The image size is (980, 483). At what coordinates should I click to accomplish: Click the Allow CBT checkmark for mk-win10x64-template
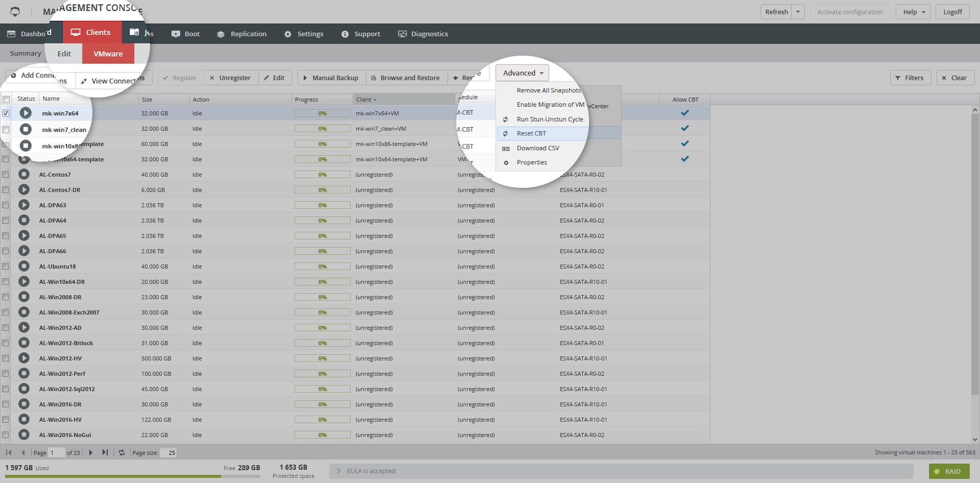pos(685,159)
